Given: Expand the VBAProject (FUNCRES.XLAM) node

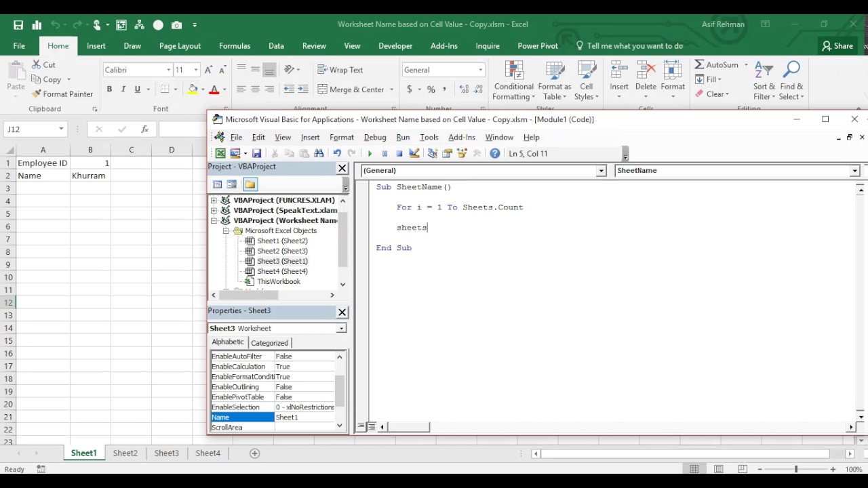Looking at the screenshot, I should pos(214,201).
